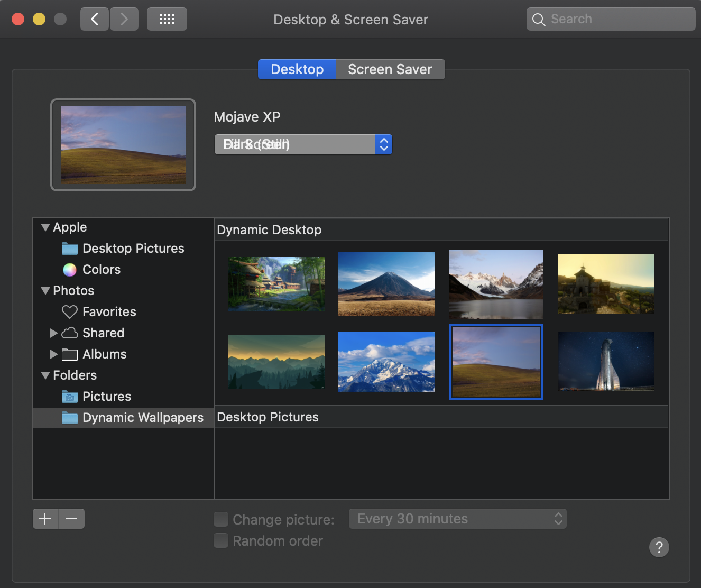
Task: Close the window with the red button
Action: (x=18, y=19)
